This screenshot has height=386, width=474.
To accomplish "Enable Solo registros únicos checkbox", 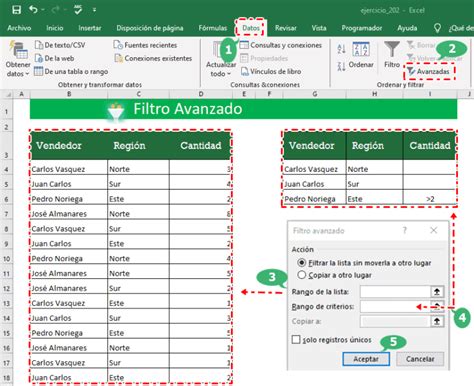I will tap(296, 340).
